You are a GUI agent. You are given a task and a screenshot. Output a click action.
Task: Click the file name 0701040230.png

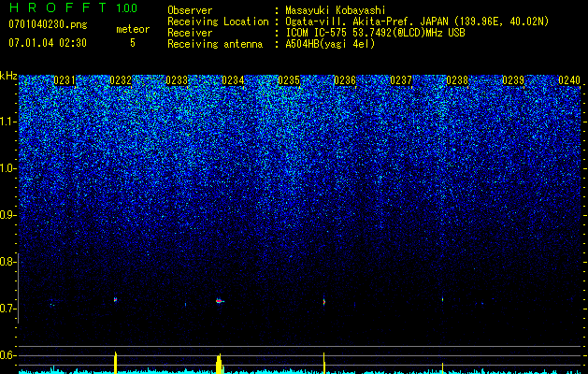point(48,25)
